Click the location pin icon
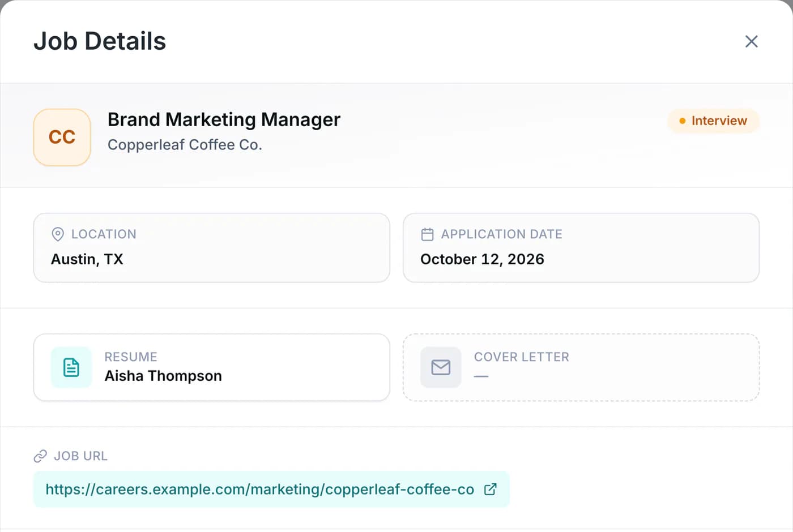The width and height of the screenshot is (793, 532). point(58,234)
